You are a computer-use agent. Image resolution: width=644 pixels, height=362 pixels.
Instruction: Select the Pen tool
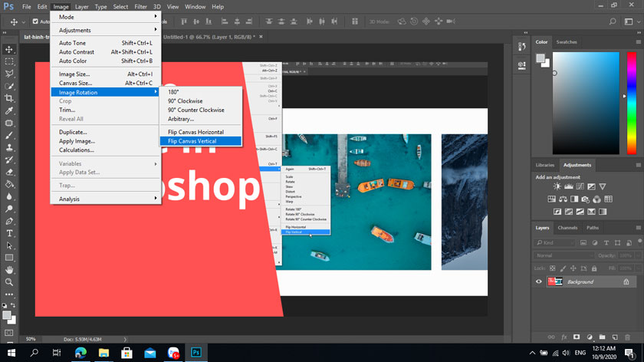point(9,221)
